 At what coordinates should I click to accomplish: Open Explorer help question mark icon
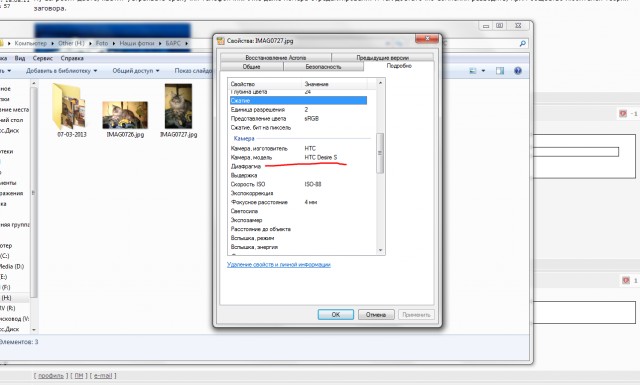(518, 71)
